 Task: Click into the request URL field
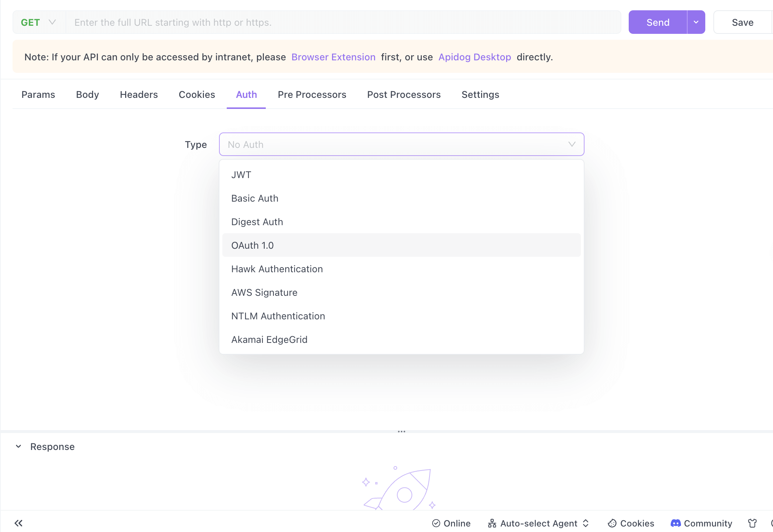[x=342, y=22]
